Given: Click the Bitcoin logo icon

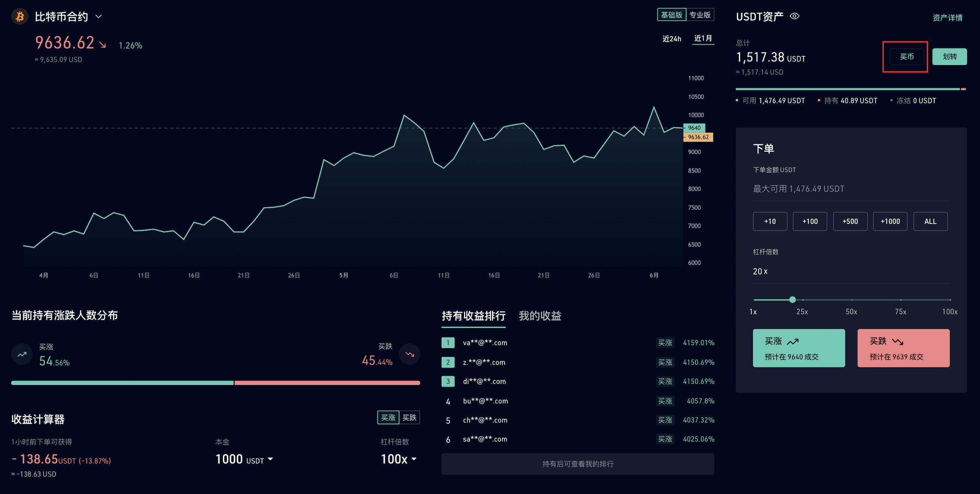Looking at the screenshot, I should (20, 17).
